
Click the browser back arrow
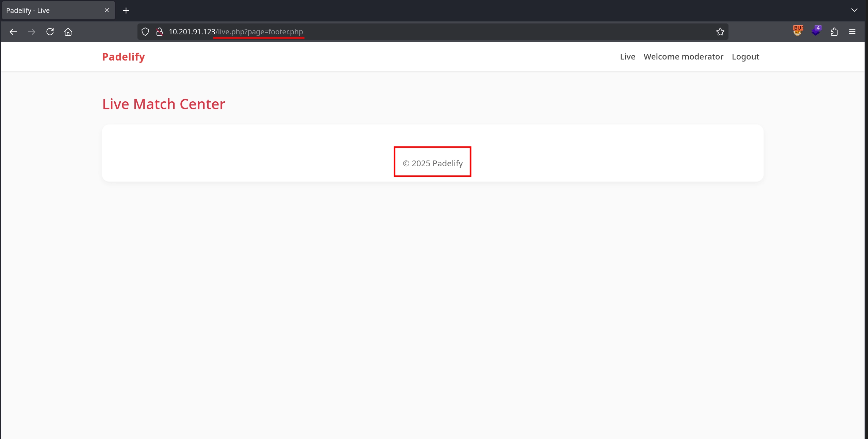[x=13, y=32]
